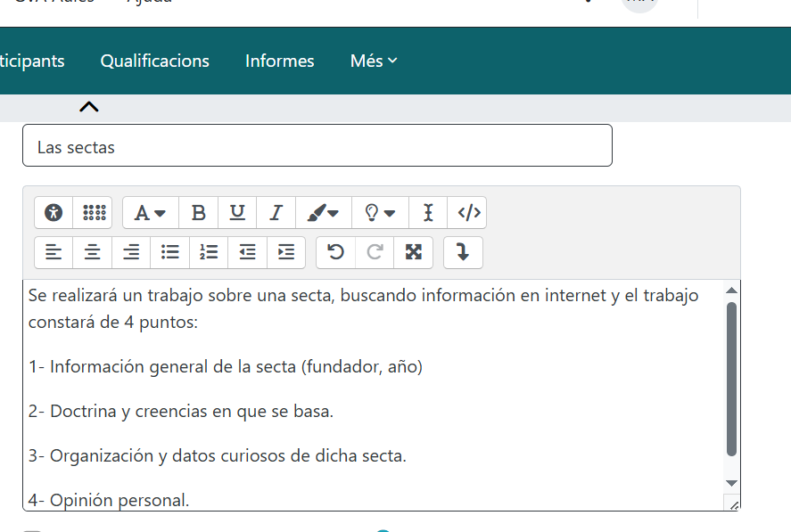Image resolution: width=791 pixels, height=532 pixels.
Task: Click the 'Las sectas' title field
Action: coord(317,146)
